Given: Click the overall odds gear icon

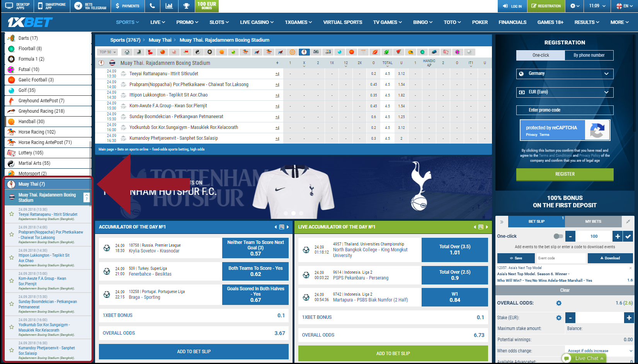Looking at the screenshot, I should [x=558, y=303].
